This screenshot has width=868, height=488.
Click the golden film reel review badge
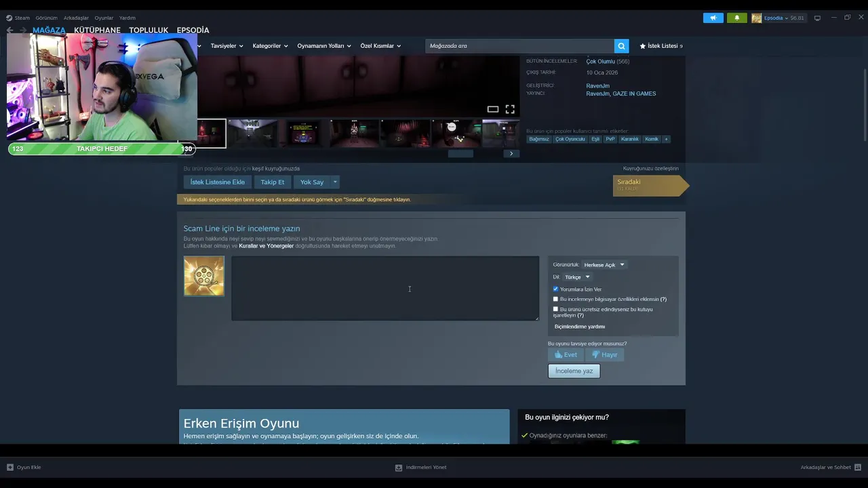point(204,276)
